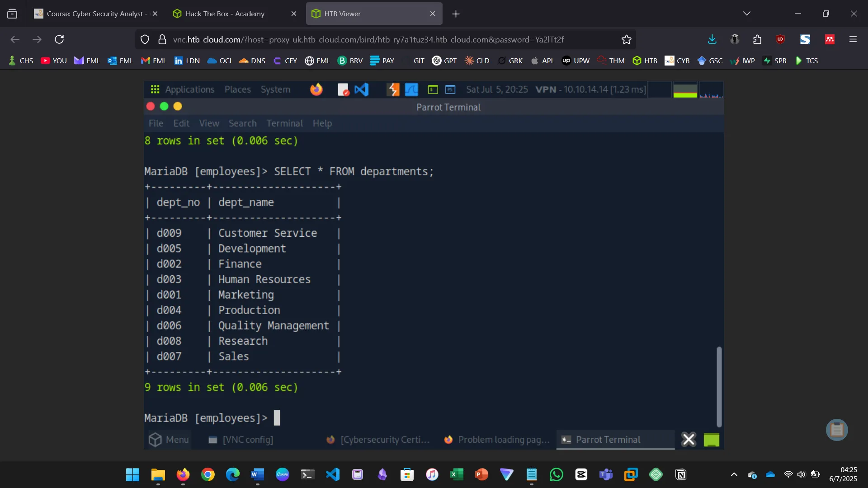Open the System menu in panel

pyautogui.click(x=275, y=89)
